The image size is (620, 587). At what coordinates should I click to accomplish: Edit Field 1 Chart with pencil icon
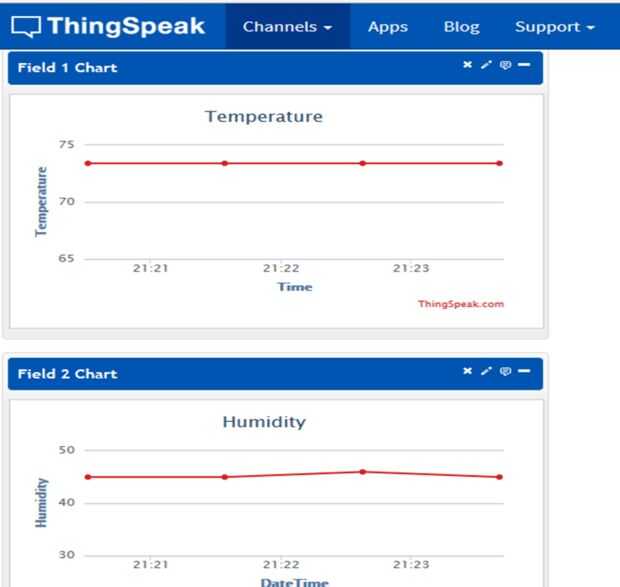pos(486,65)
